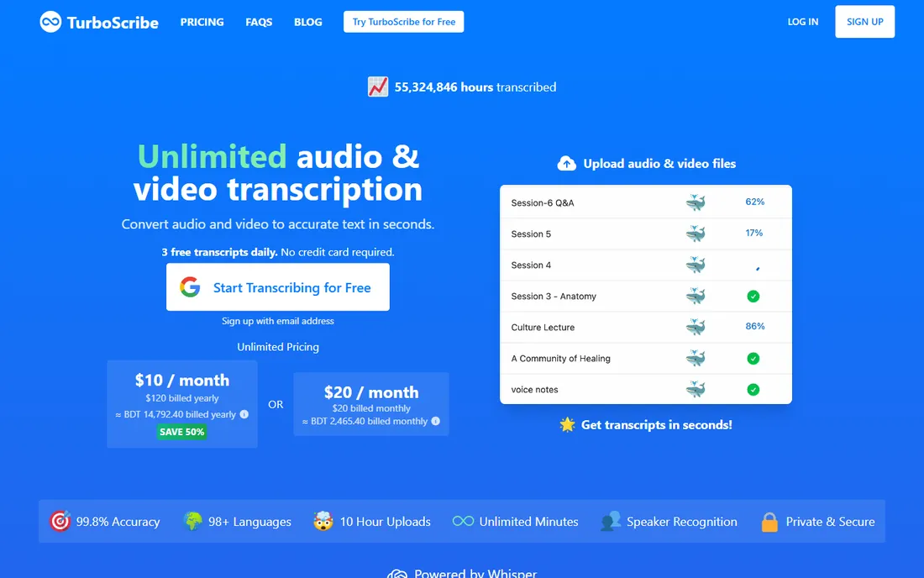Click Get transcripts in seconds! text

click(x=657, y=425)
